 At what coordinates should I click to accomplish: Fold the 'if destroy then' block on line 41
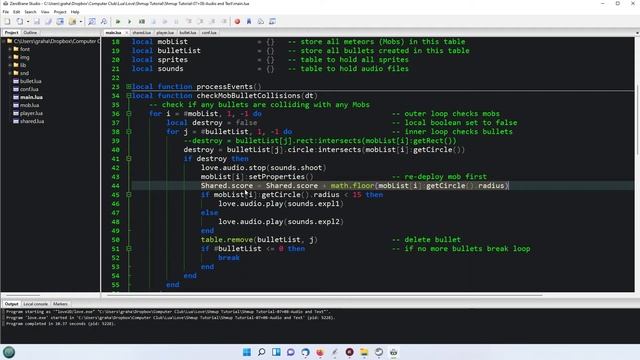pos(129,158)
